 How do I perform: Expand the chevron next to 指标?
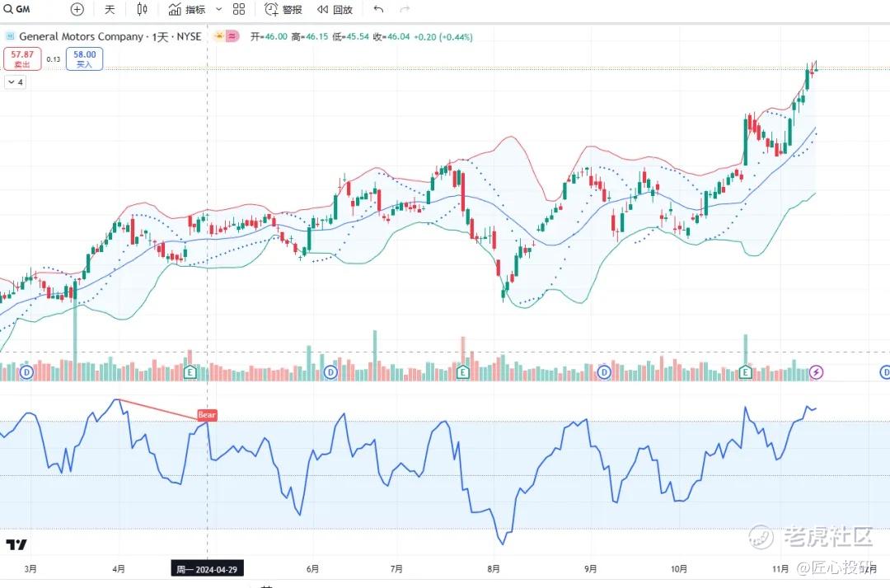[218, 9]
